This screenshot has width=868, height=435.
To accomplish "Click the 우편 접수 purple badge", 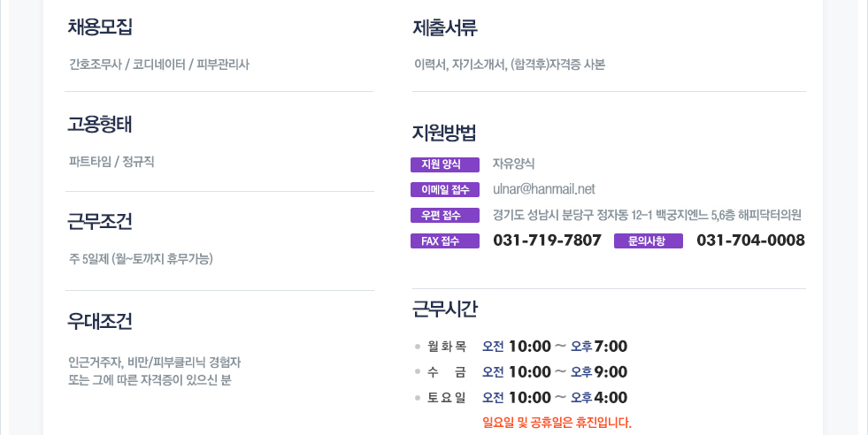I will pyautogui.click(x=444, y=215).
